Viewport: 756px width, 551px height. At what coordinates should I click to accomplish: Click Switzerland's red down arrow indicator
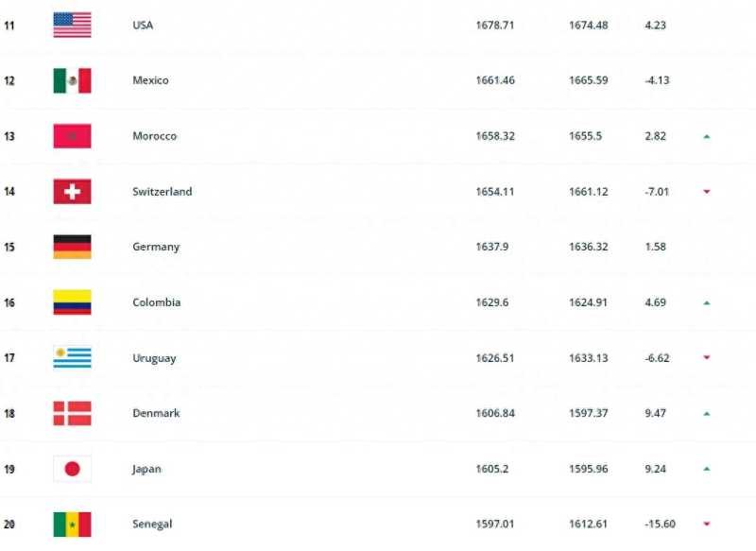click(706, 192)
